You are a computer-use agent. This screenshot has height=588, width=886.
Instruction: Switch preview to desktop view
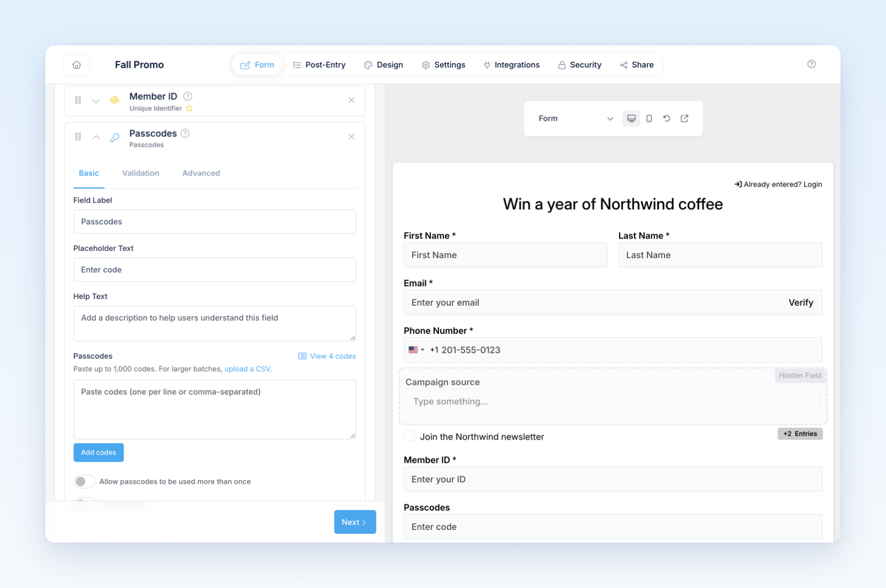click(631, 118)
